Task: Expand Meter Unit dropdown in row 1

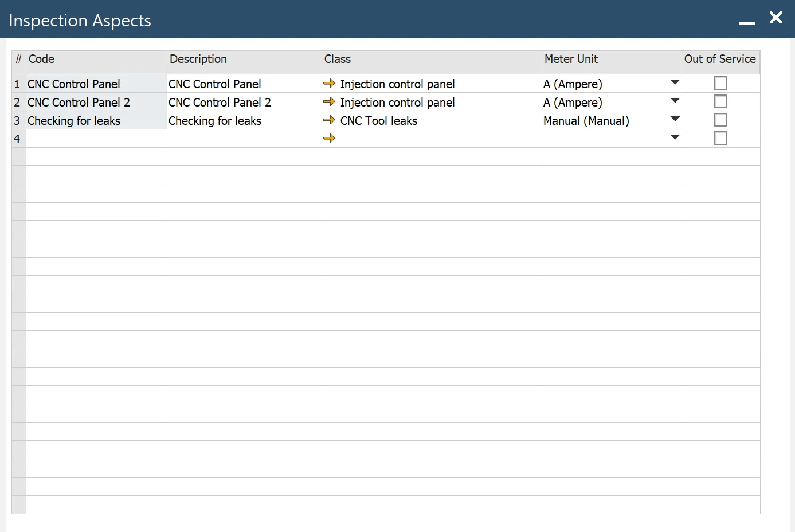Action: [x=675, y=83]
